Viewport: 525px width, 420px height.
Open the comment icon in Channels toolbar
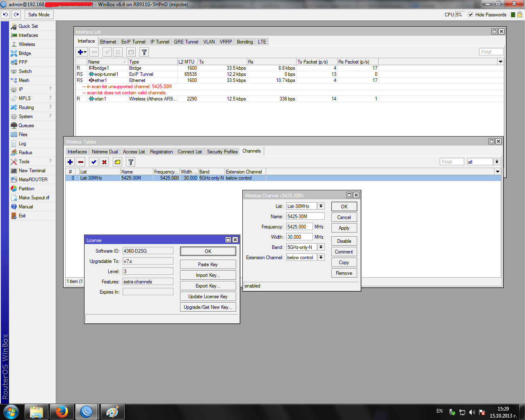117,162
